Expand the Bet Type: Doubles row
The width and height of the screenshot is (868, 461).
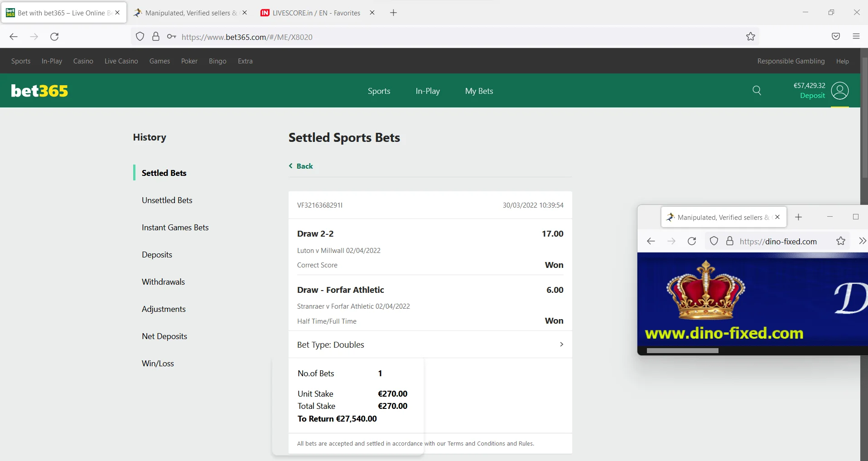pyautogui.click(x=430, y=345)
